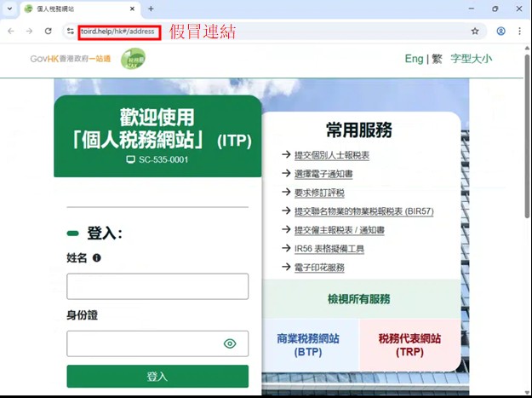
Task: Open 提交僱主報稅表 / 通知書 link
Action: click(340, 230)
